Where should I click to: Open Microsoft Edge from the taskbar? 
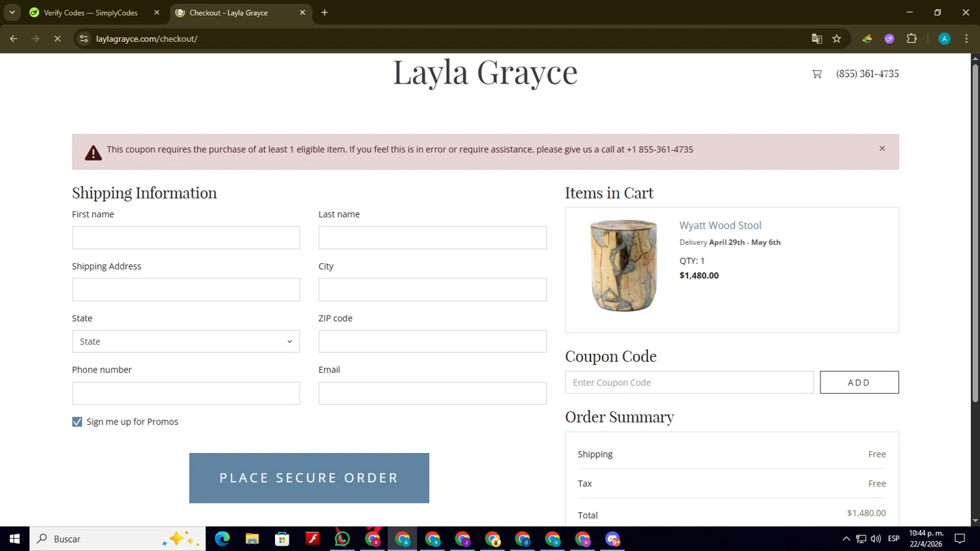222,539
